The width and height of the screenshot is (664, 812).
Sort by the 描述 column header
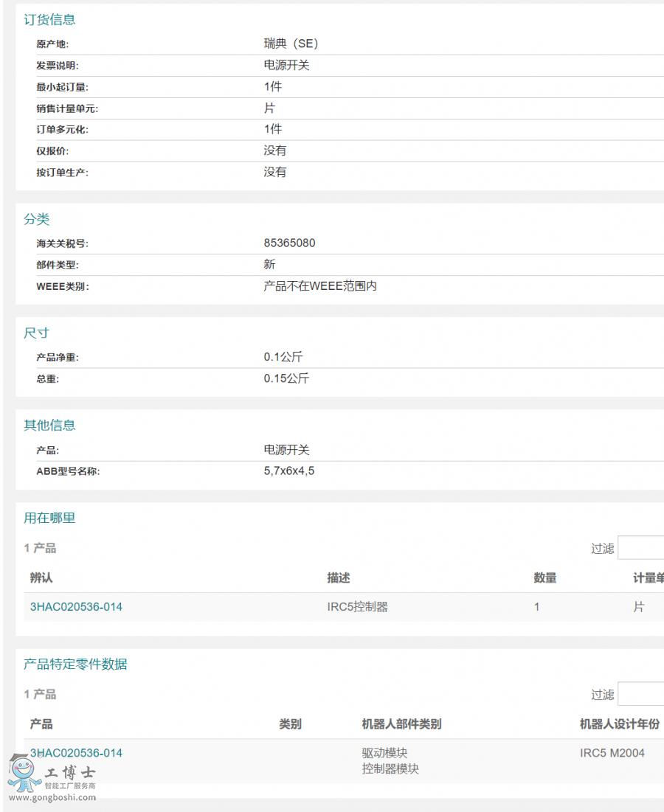point(336,577)
